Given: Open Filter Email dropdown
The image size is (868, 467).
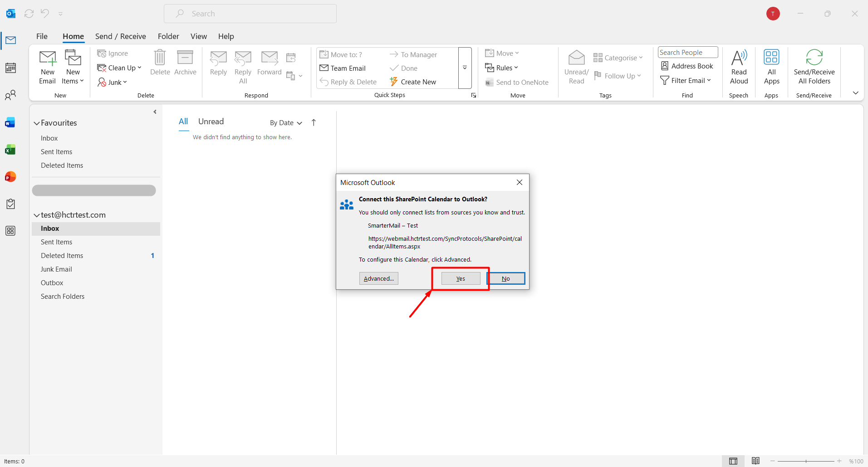Looking at the screenshot, I should coord(686,81).
